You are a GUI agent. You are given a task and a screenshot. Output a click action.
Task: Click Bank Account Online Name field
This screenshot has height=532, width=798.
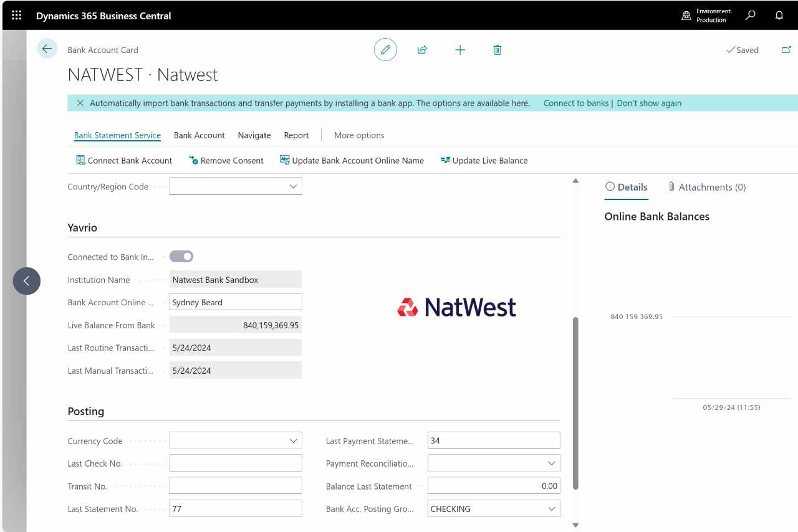[236, 302]
